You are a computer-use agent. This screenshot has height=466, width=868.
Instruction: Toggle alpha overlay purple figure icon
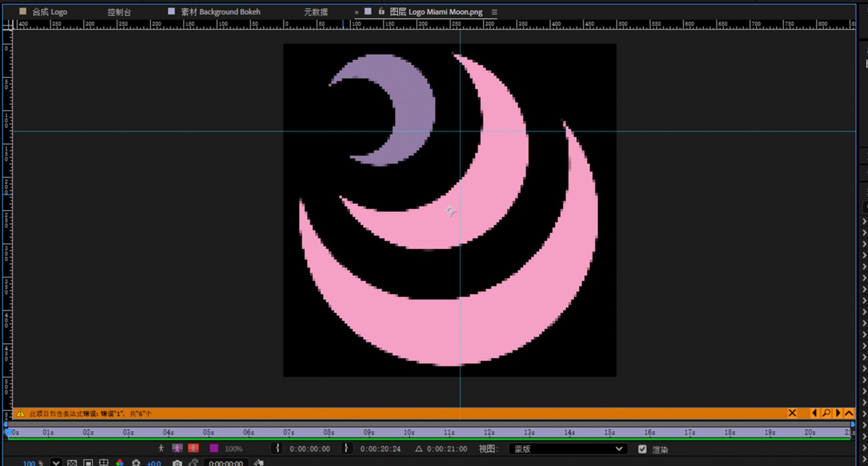177,448
